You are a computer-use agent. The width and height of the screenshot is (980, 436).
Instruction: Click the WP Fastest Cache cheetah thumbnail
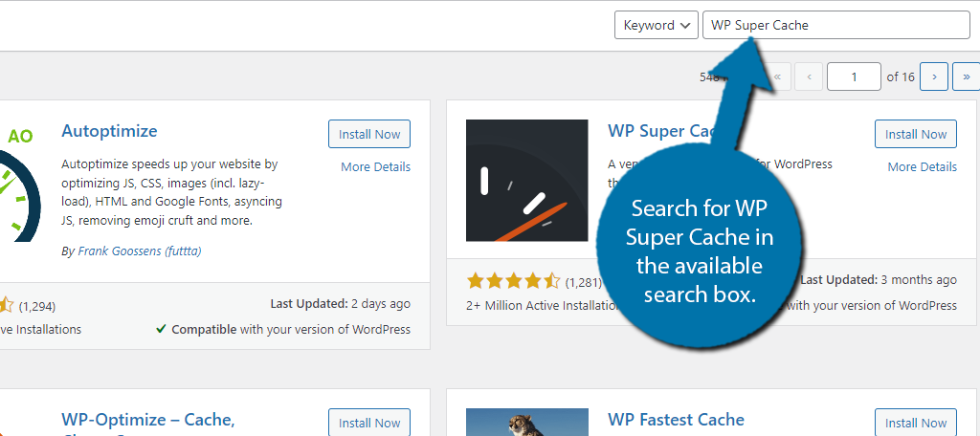click(x=527, y=423)
